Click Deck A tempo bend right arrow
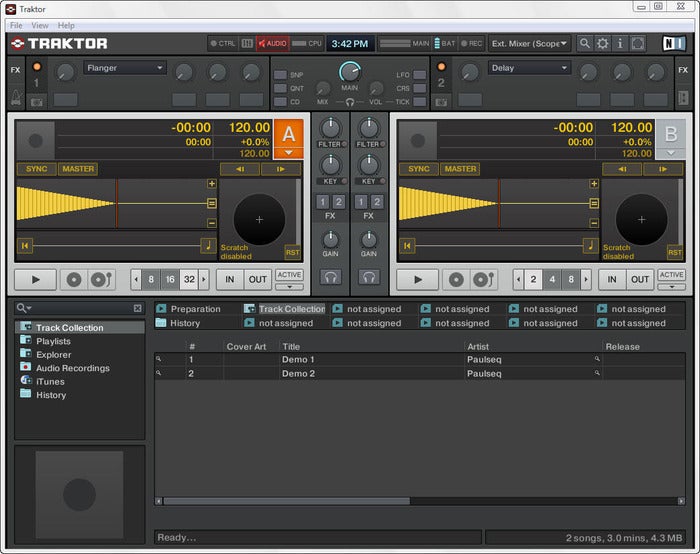The width and height of the screenshot is (700, 554). [x=281, y=169]
